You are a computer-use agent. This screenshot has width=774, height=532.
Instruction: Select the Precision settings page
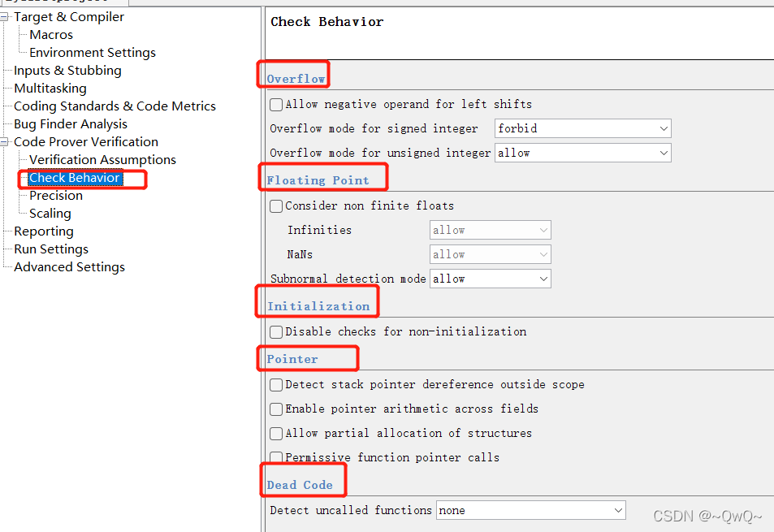point(55,195)
